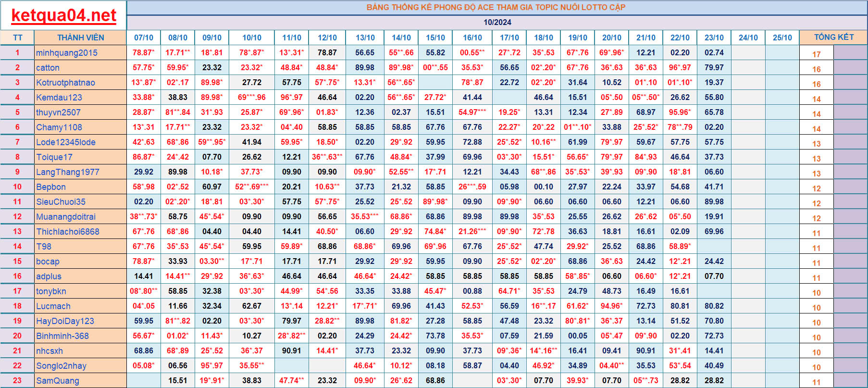Viewport: 868px width, 388px height.
Task: Click the TỔNG KẾT column header
Action: click(833, 38)
